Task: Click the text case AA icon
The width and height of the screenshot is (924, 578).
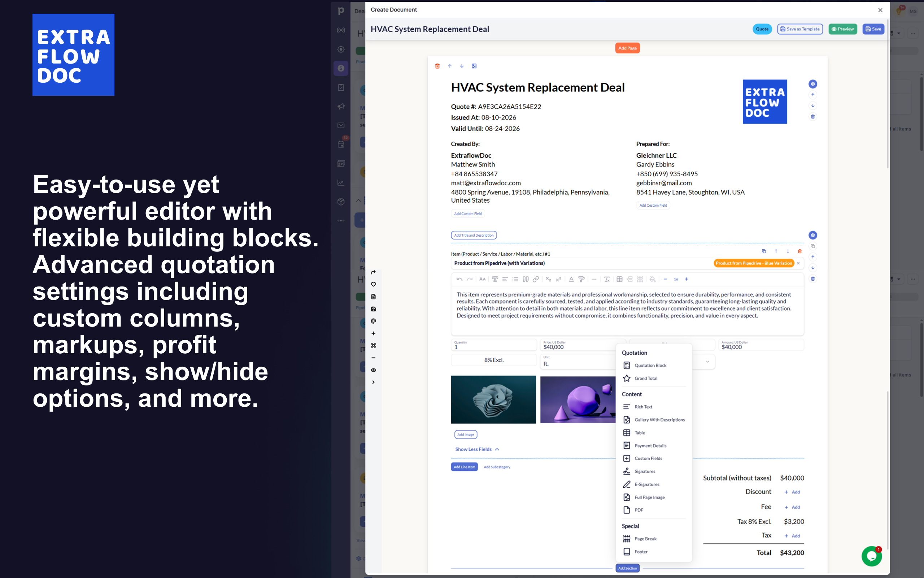Action: tap(483, 279)
